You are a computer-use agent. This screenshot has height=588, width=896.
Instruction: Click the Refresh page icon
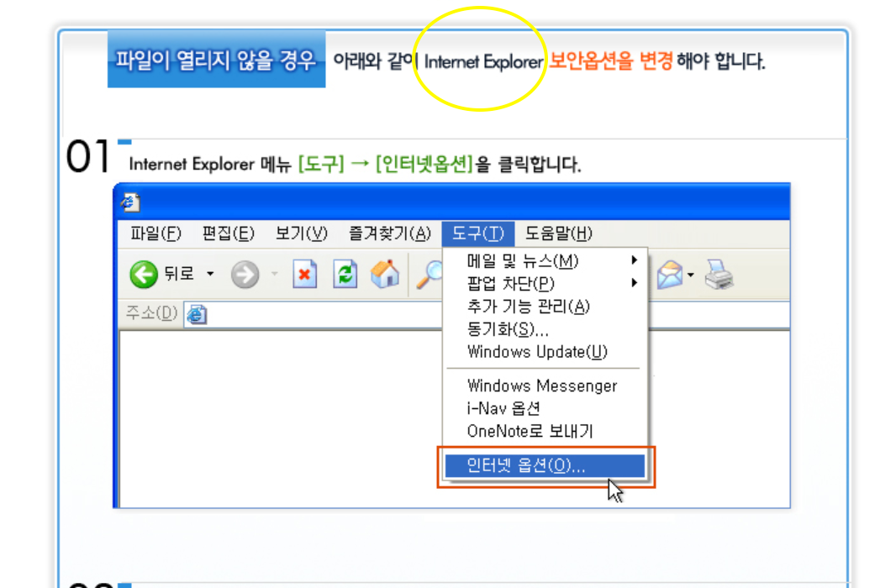pos(345,275)
